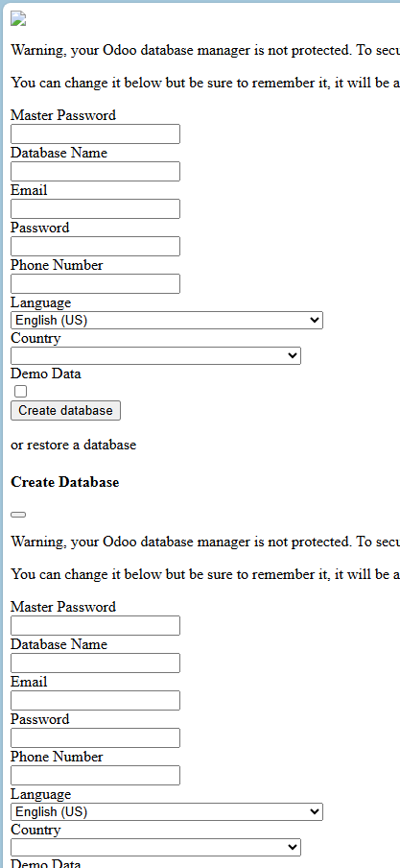Tick the Demo Data checkbox
The image size is (400, 868).
point(20,392)
